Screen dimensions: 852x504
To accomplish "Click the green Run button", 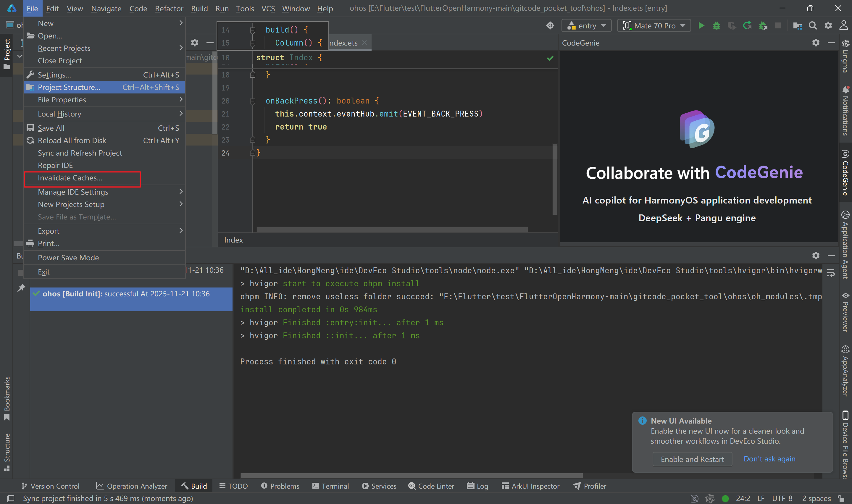I will 701,26.
